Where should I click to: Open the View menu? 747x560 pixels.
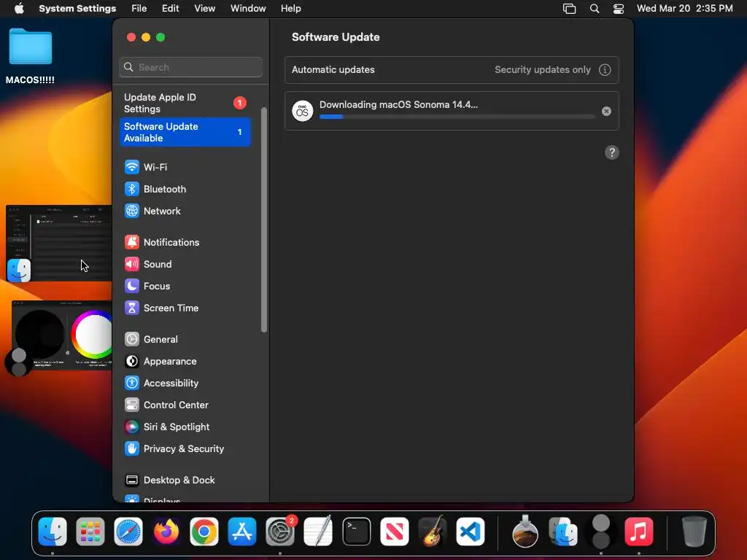point(205,9)
